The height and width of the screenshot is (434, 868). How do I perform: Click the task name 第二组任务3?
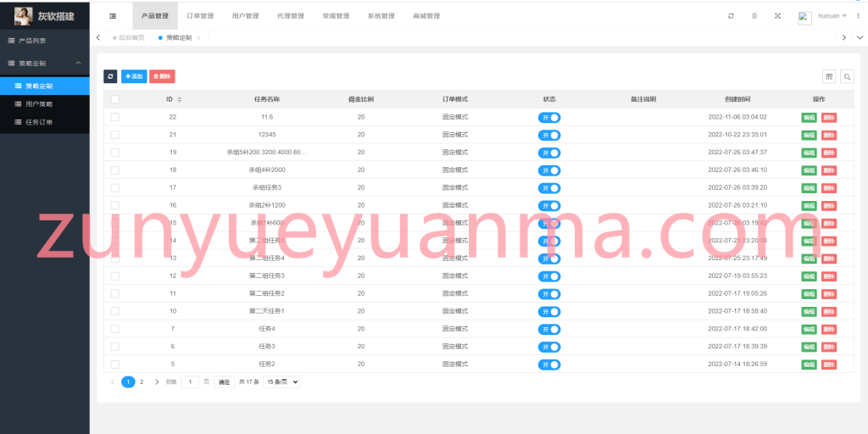[x=267, y=276]
